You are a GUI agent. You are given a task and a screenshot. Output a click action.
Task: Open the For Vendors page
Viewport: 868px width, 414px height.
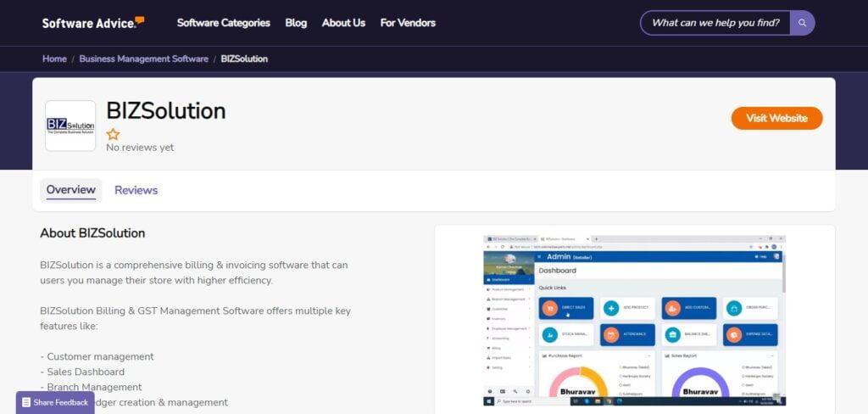(408, 23)
